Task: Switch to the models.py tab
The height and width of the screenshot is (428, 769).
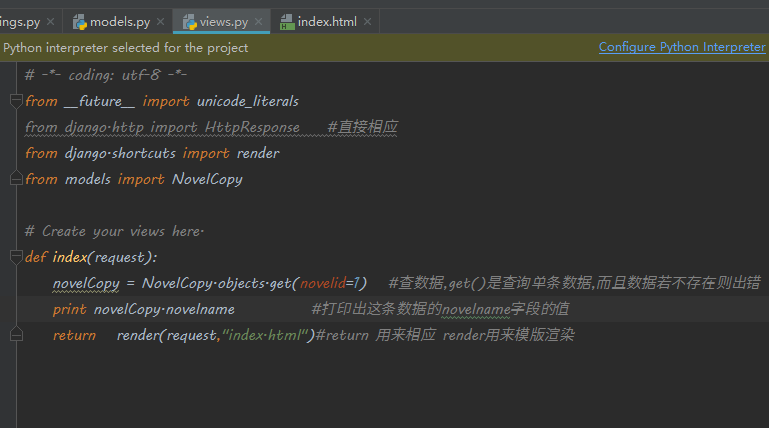Action: 119,21
